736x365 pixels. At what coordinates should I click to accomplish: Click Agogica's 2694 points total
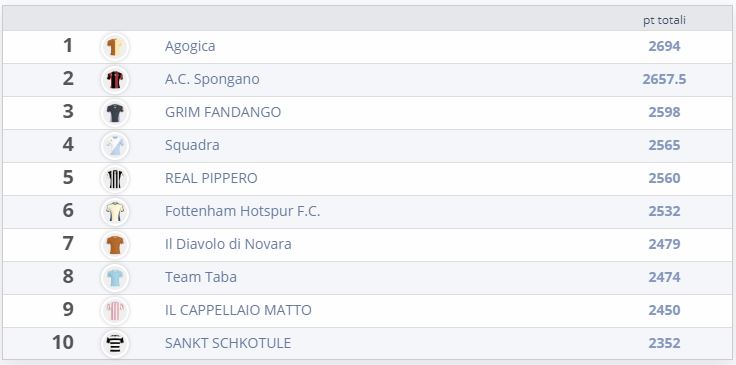(x=664, y=46)
